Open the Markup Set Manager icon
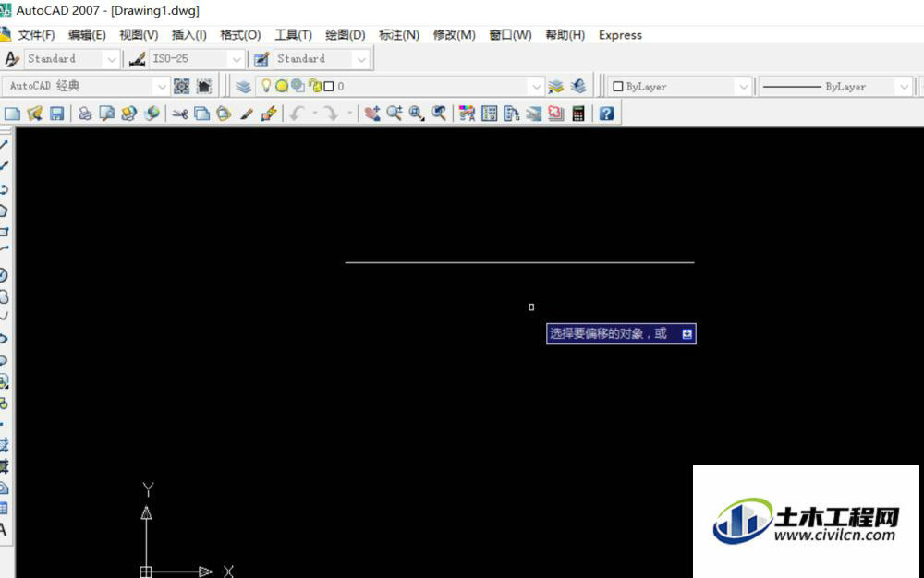This screenshot has width=924, height=578. click(555, 113)
